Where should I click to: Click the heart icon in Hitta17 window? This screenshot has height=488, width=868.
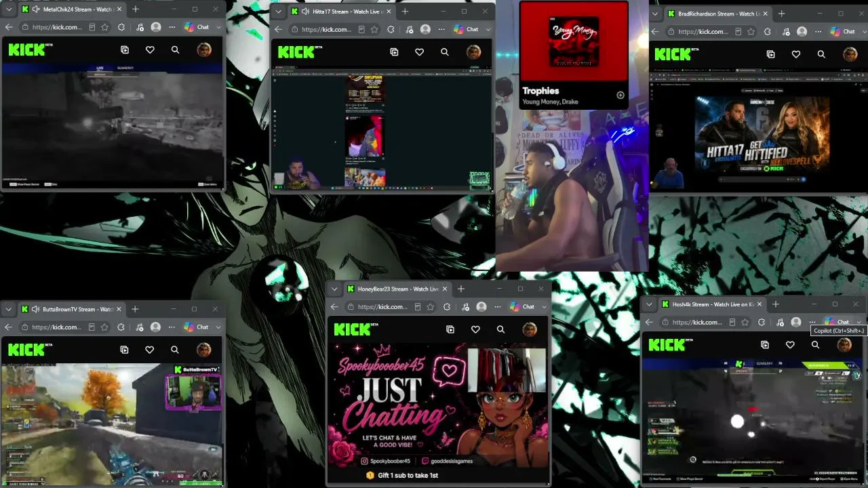click(x=419, y=52)
